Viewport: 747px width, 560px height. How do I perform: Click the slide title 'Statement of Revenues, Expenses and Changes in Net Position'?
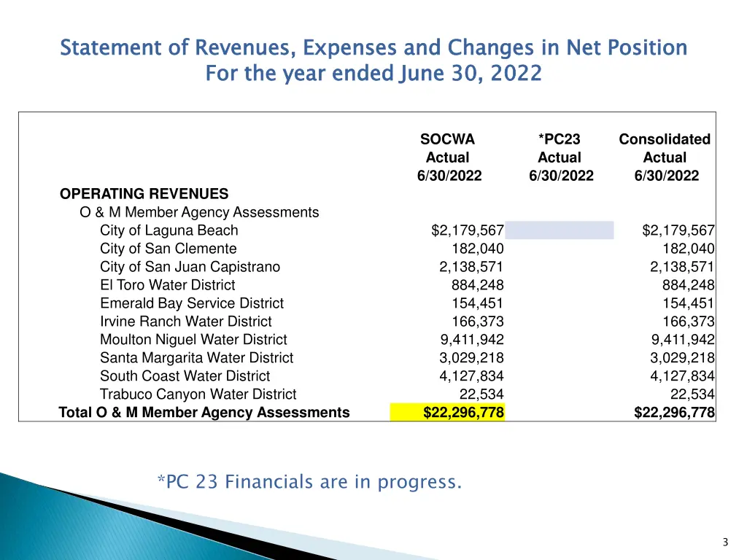pyautogui.click(x=373, y=48)
